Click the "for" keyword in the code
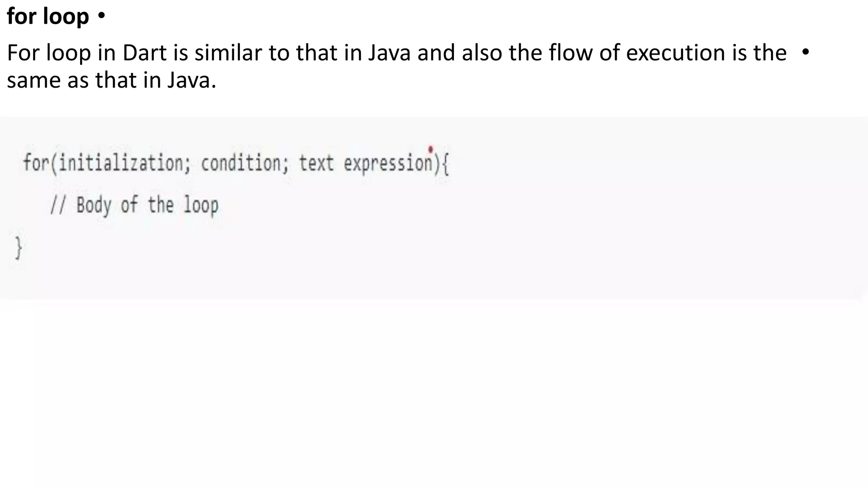This screenshot has height=488, width=868. (x=36, y=163)
